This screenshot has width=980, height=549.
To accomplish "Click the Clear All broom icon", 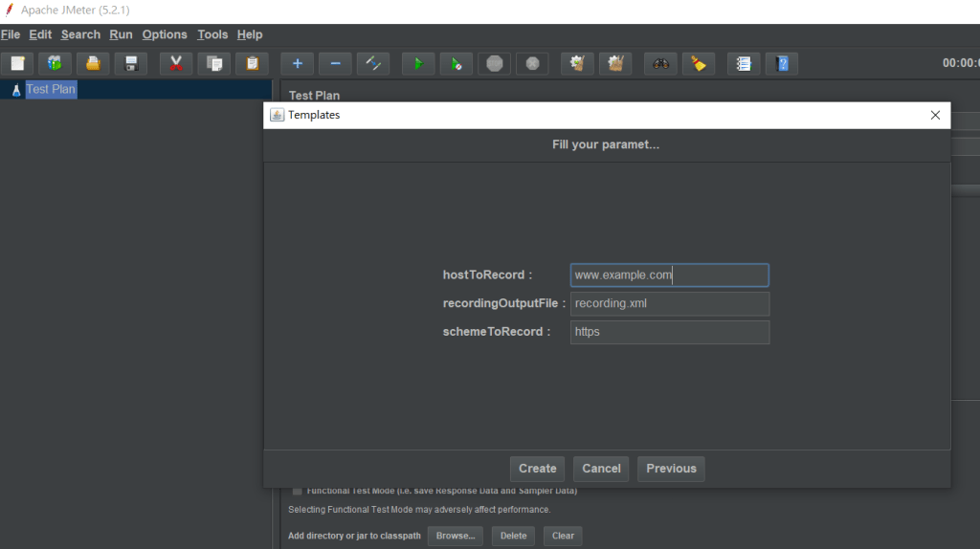I will point(615,64).
